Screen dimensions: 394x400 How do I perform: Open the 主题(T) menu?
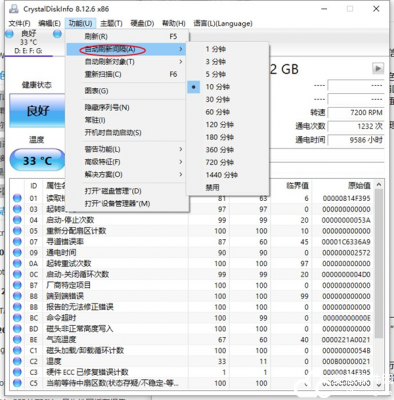111,23
